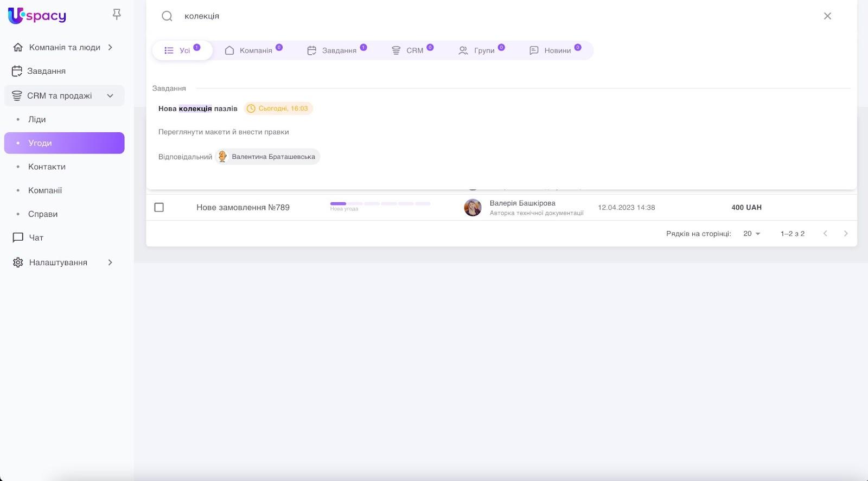Expand the Налаштування submenu arrow
The height and width of the screenshot is (481, 868).
point(110,262)
